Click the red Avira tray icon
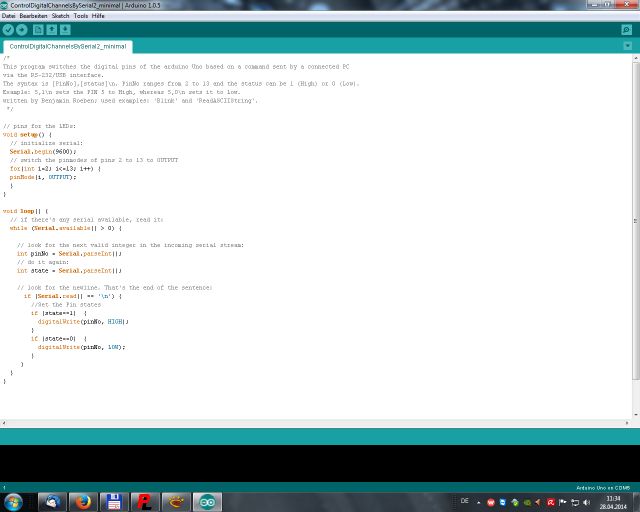 coord(551,503)
